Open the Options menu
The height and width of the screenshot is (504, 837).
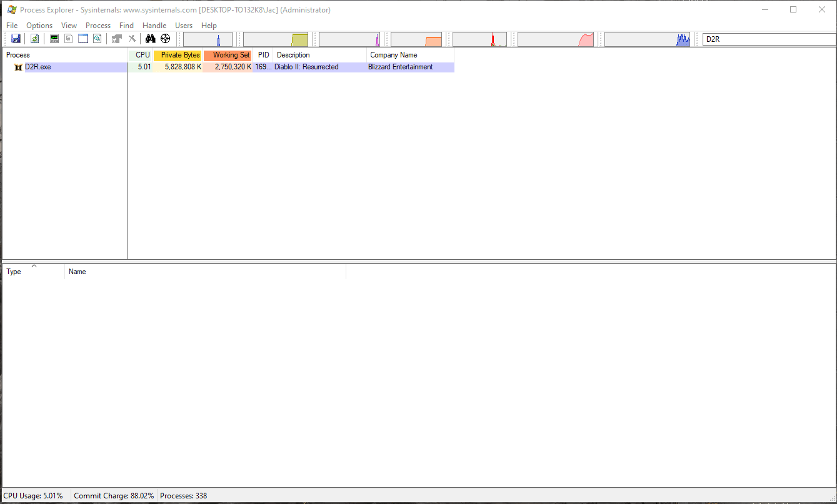[x=39, y=26]
